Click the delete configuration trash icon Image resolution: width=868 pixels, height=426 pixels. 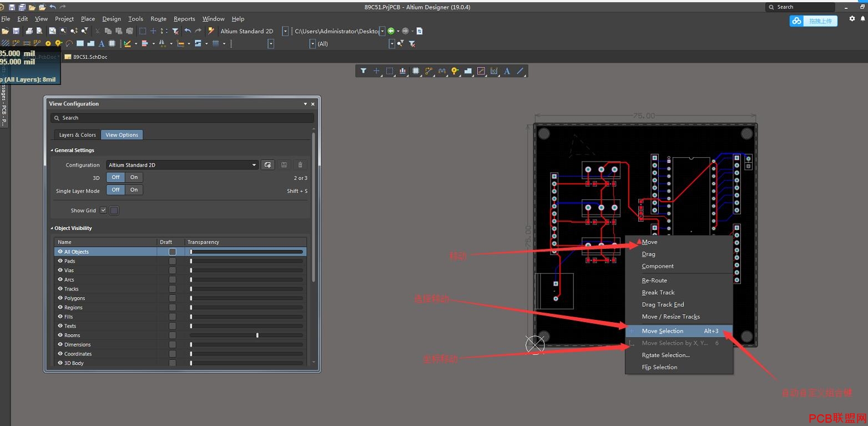pos(300,165)
